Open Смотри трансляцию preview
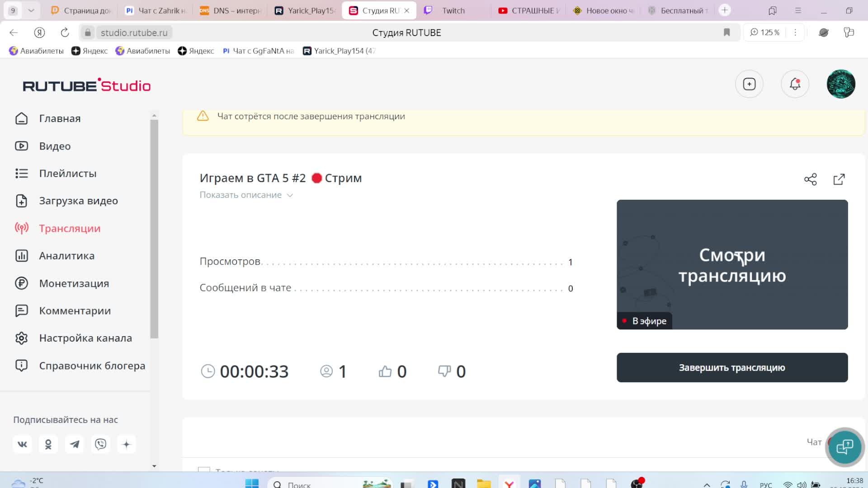The width and height of the screenshot is (868, 488). point(732,264)
